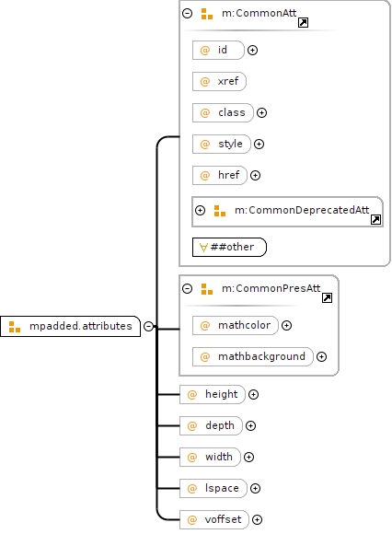
Task: Collapse the m:CommonAtt group
Action: pos(187,13)
